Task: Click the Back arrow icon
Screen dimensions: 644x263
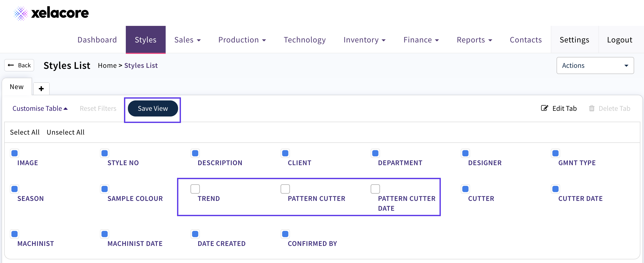Action: pos(11,65)
